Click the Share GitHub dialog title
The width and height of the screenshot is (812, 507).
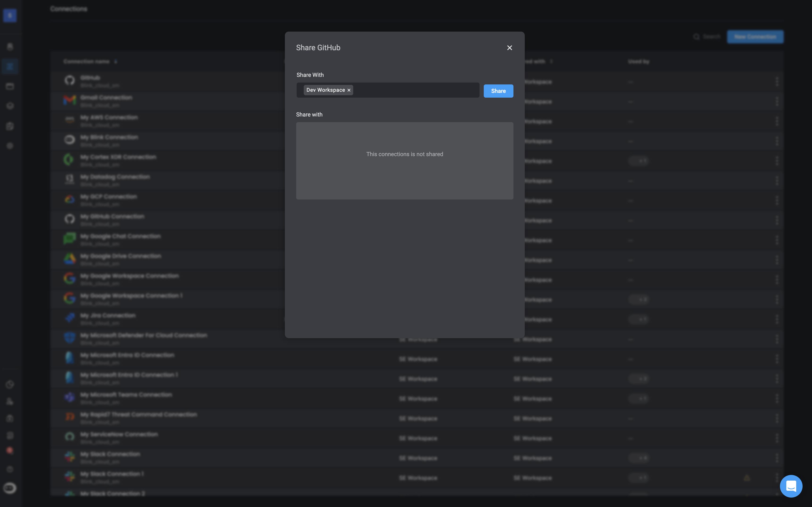tap(318, 48)
